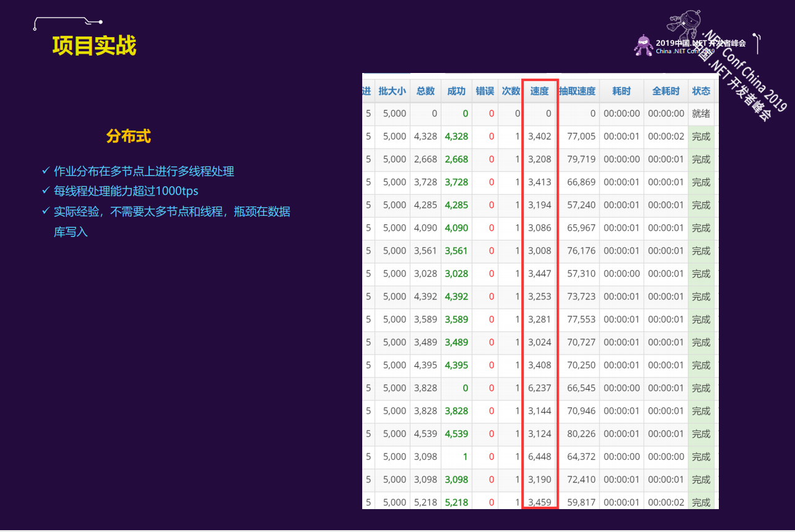The image size is (795, 532).
Task: Click extraction speed 64,372
Action: pyautogui.click(x=581, y=457)
